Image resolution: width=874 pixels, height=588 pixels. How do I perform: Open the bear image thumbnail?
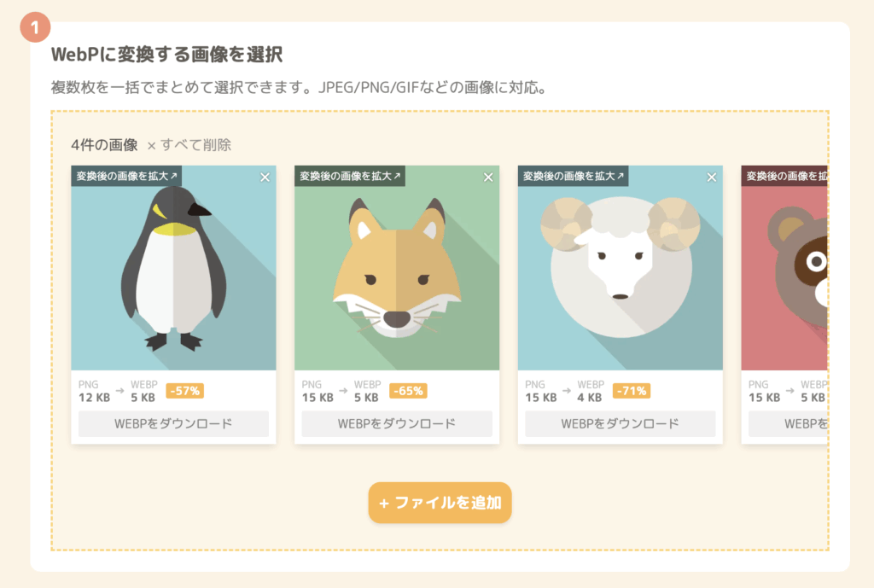pos(785,267)
